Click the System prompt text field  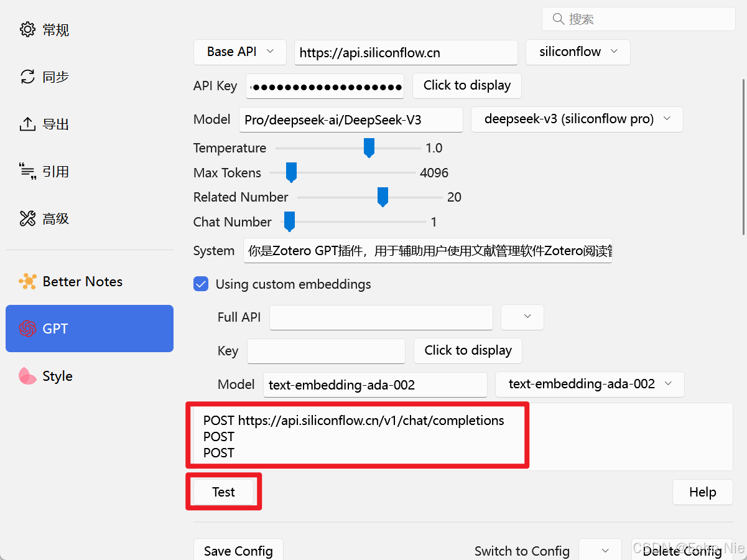point(428,250)
